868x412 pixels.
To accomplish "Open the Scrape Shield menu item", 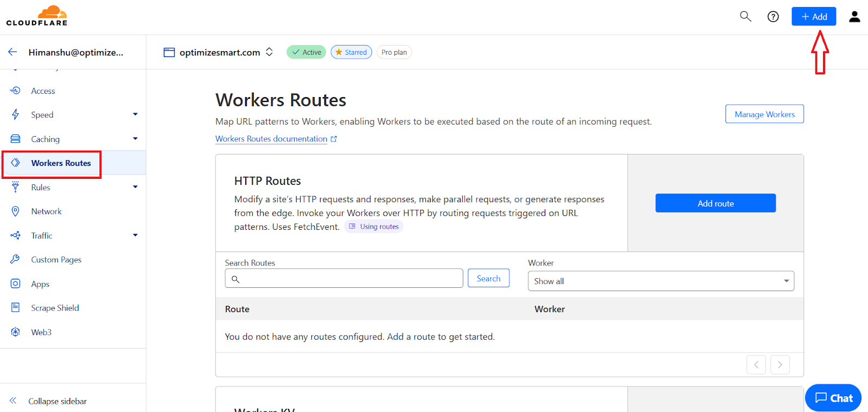I will [55, 308].
